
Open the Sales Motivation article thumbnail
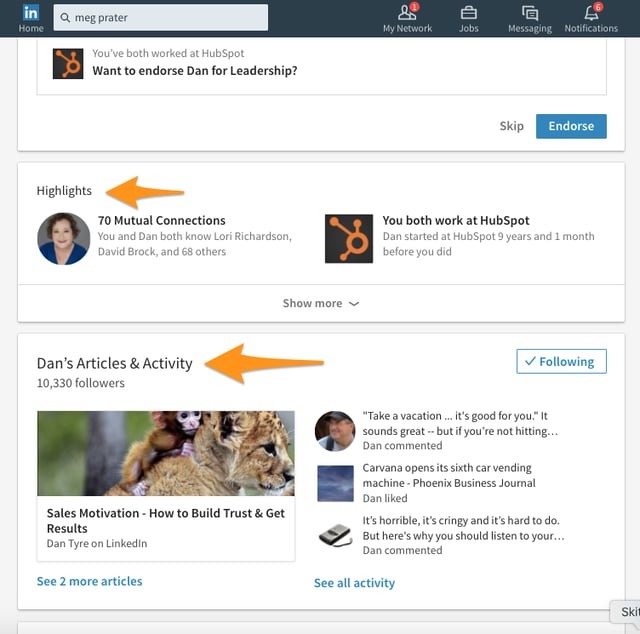pos(166,453)
